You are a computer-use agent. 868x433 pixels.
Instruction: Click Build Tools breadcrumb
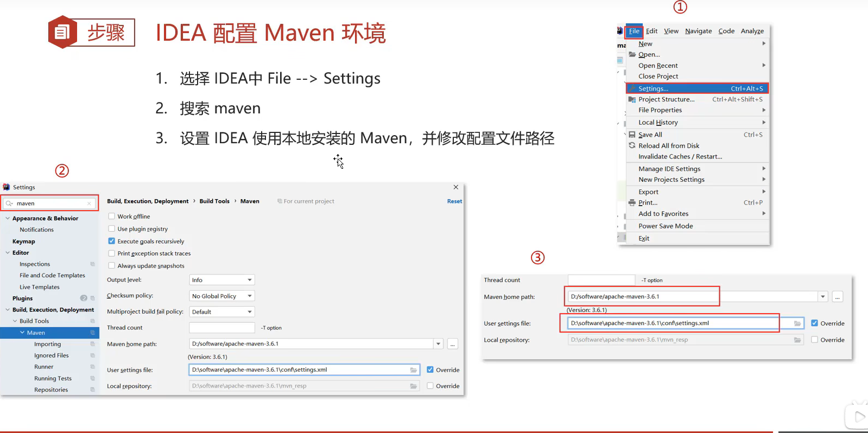[214, 201]
